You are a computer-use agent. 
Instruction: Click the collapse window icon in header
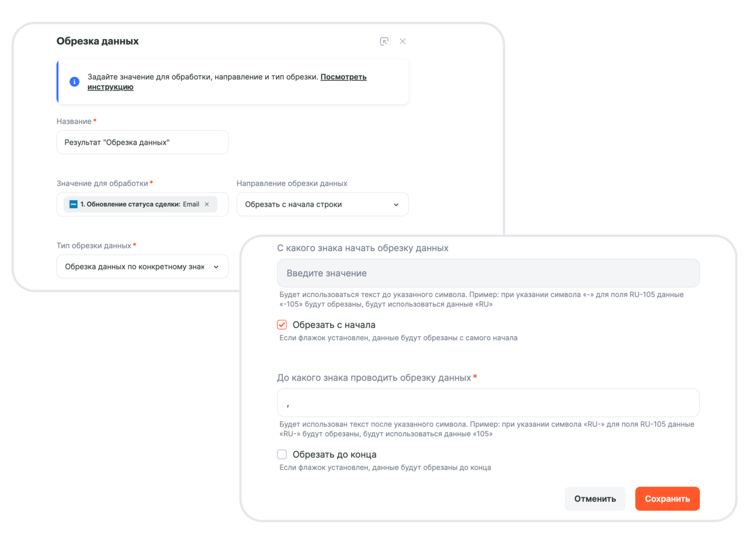(x=385, y=42)
